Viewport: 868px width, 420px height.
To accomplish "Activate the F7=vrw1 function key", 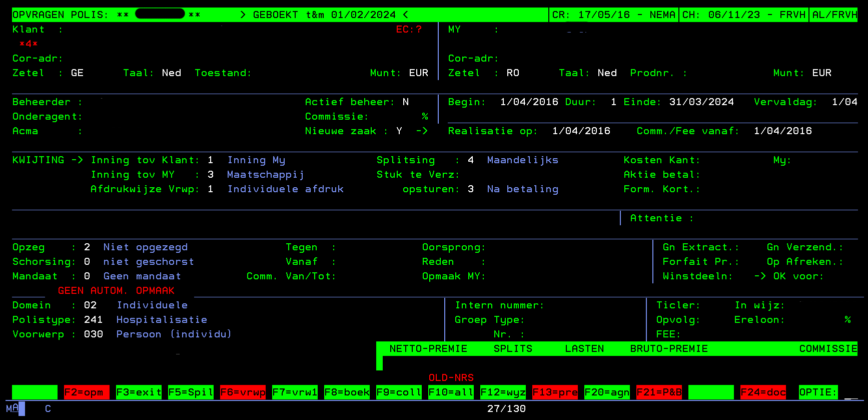I will pyautogui.click(x=295, y=392).
